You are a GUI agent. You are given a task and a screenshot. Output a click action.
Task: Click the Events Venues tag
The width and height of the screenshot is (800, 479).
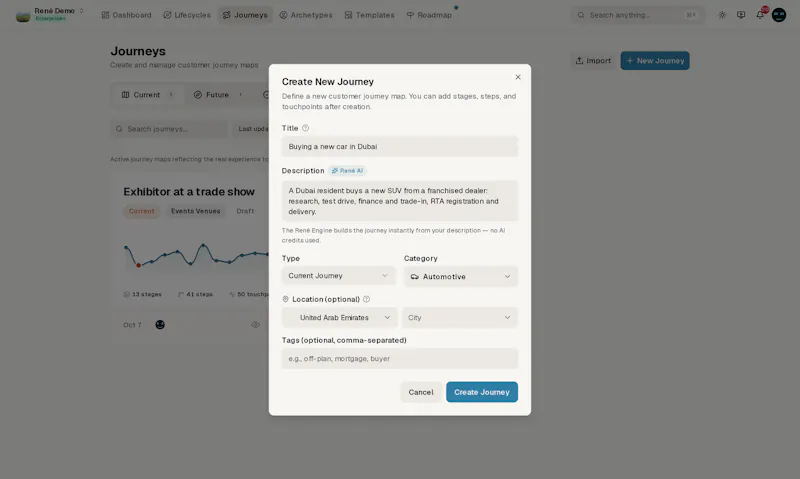(x=195, y=211)
